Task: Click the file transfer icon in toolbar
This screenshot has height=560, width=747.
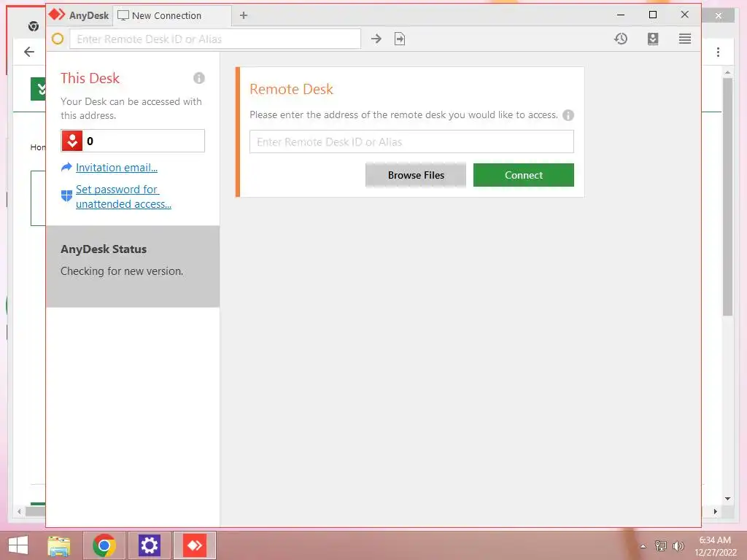Action: coord(400,39)
